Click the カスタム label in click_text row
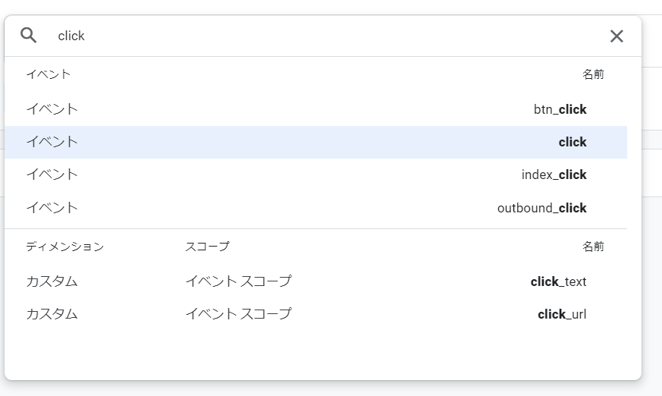Screen dimensions: 662x396 click(52, 282)
